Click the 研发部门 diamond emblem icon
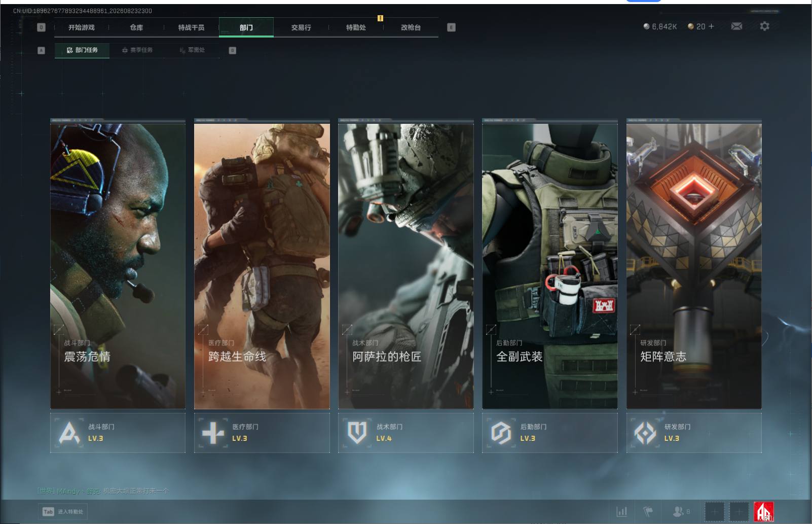The height and width of the screenshot is (524, 812). (645, 433)
